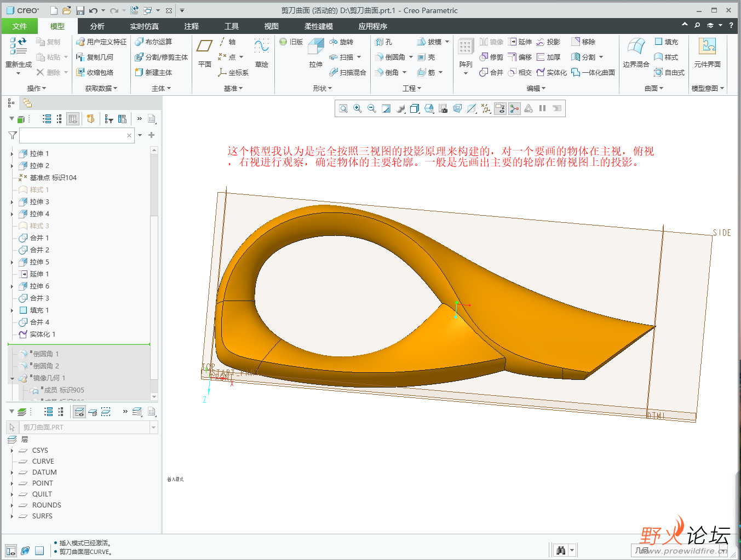
Task: Click the Repaint icon in graphics toolbar
Action: click(386, 108)
